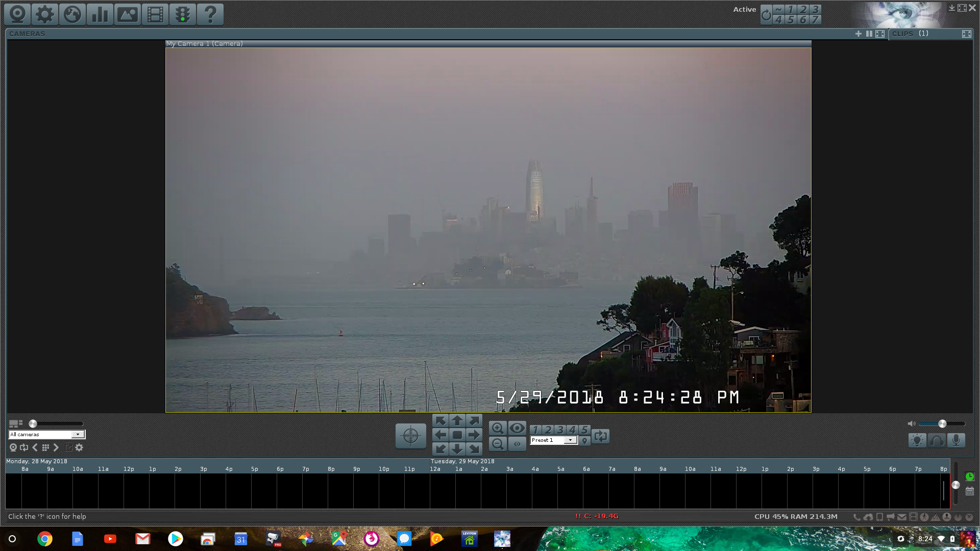
Task: Click the 12p marker on Tuesday's timeline
Action: 741,469
